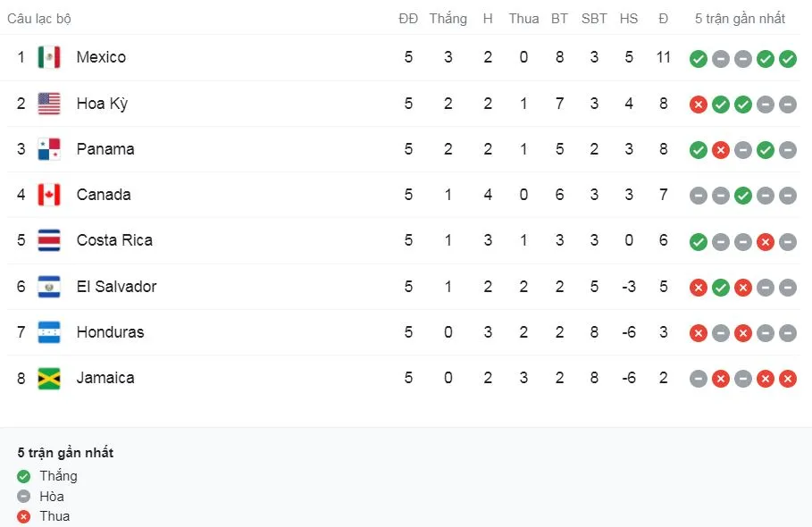Viewport: 812px width, 527px height.
Task: Click Jamaica's last loss result icon
Action: click(787, 379)
